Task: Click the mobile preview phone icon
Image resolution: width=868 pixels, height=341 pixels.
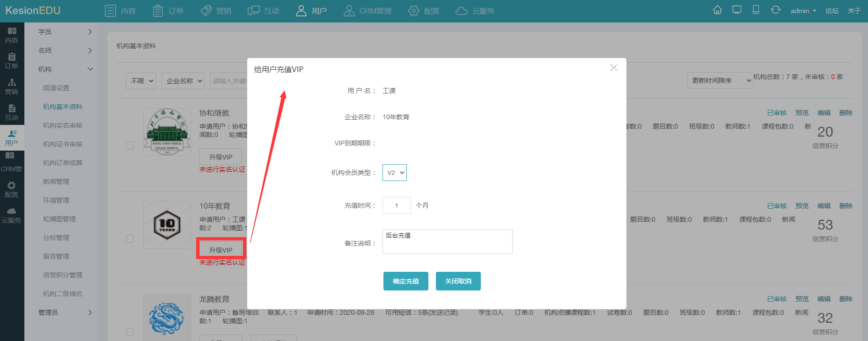Action: pyautogui.click(x=756, y=10)
